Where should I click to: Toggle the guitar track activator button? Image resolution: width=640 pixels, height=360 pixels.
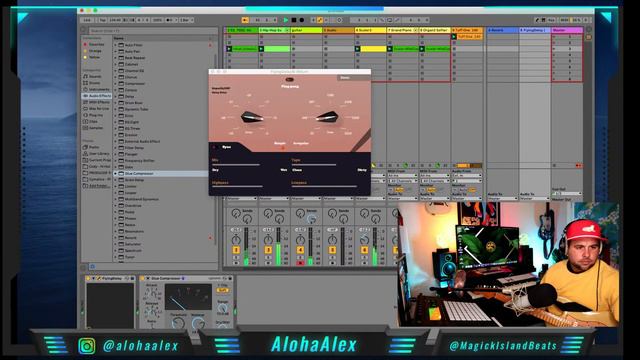pyautogui.click(x=300, y=250)
